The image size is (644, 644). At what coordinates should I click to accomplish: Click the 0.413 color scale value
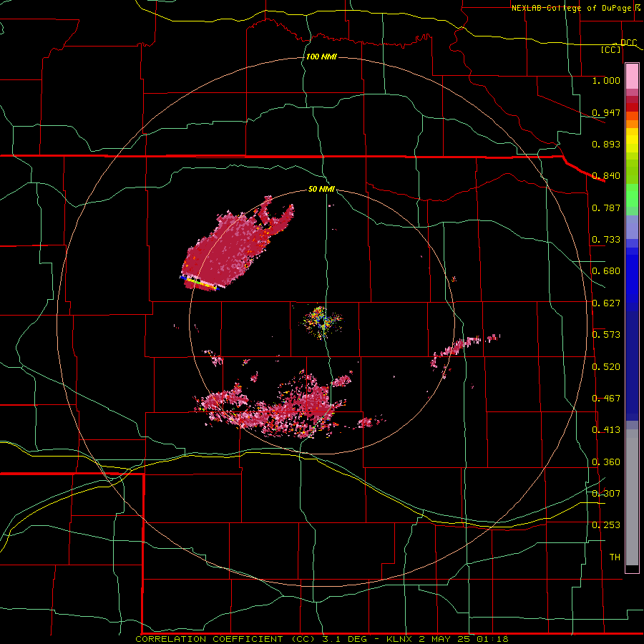pos(606,430)
